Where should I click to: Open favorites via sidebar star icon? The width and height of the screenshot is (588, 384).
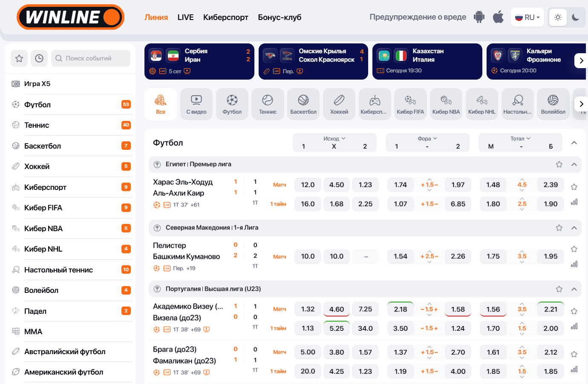click(19, 58)
